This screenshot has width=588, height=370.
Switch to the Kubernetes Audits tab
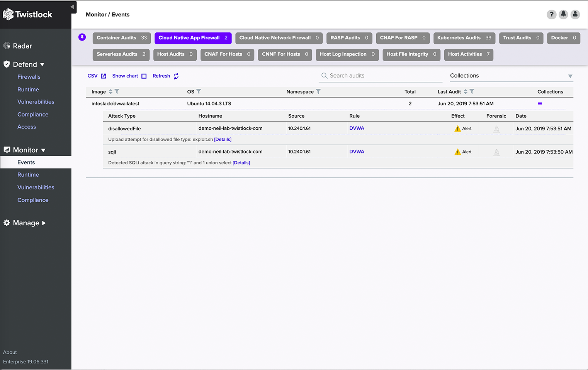(x=464, y=38)
